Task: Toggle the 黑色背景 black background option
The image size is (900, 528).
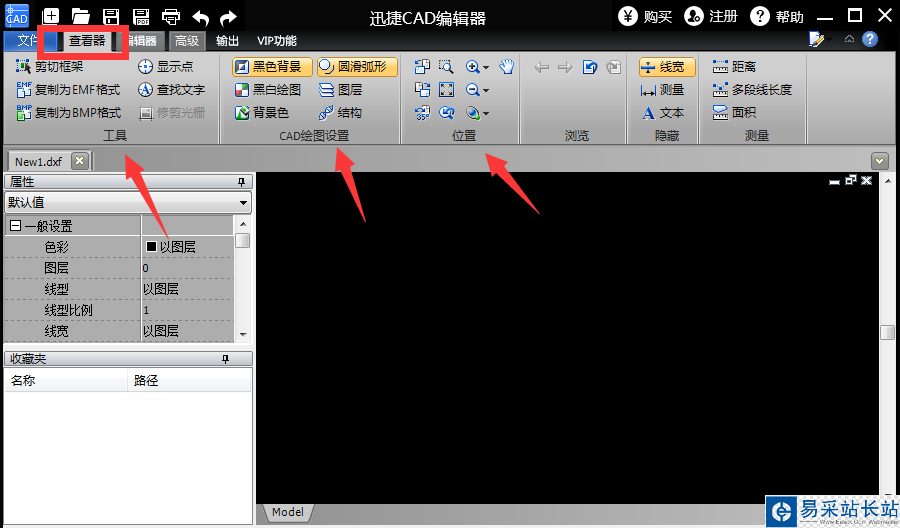Action: point(272,67)
